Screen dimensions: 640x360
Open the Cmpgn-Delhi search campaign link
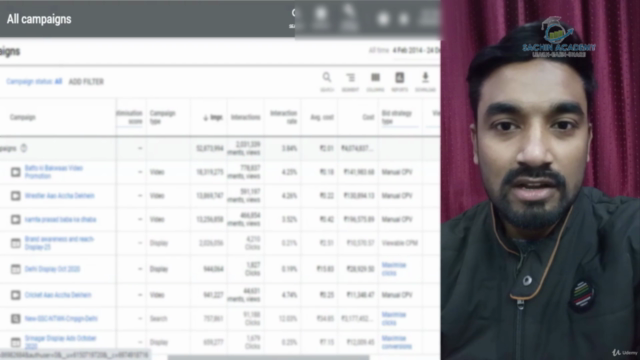pos(61,318)
